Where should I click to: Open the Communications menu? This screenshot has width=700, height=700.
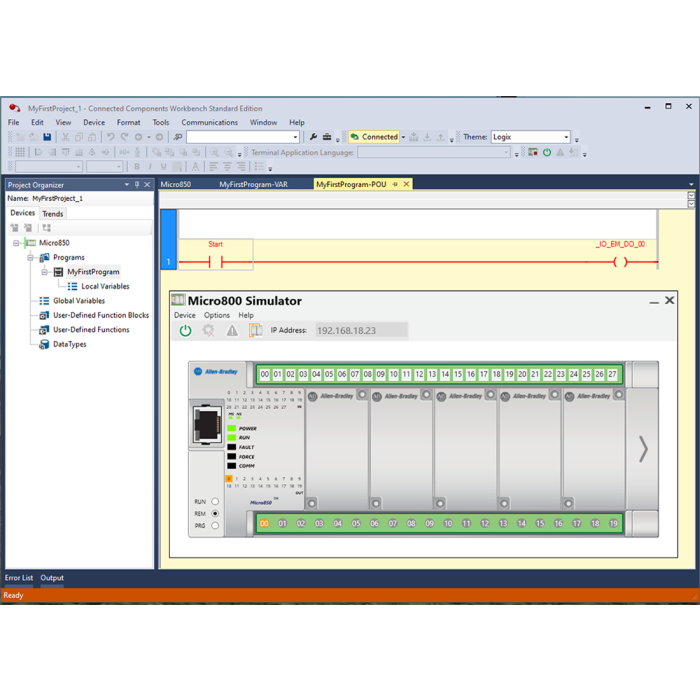[209, 123]
